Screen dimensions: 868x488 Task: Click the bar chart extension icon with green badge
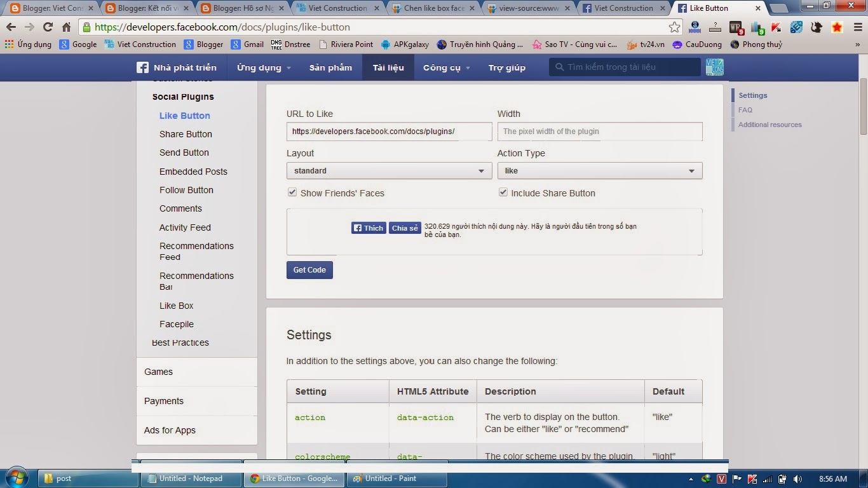click(x=757, y=27)
